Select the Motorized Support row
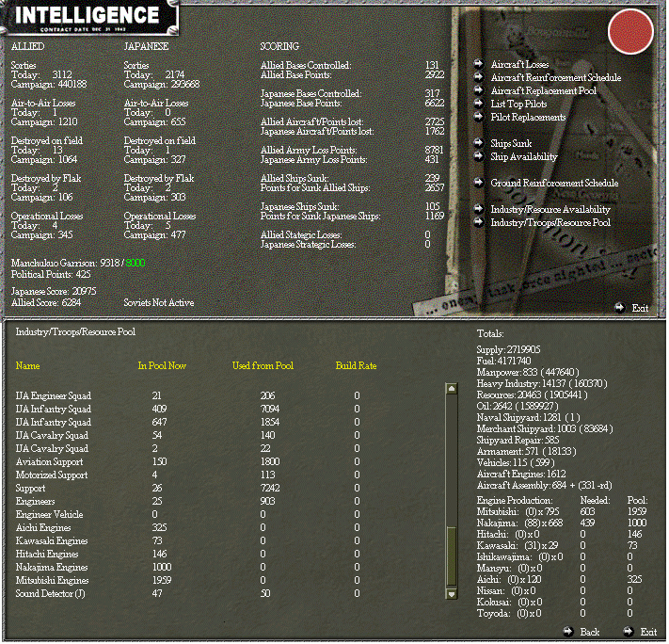Image resolution: width=669 pixels, height=644 pixels. pos(188,475)
